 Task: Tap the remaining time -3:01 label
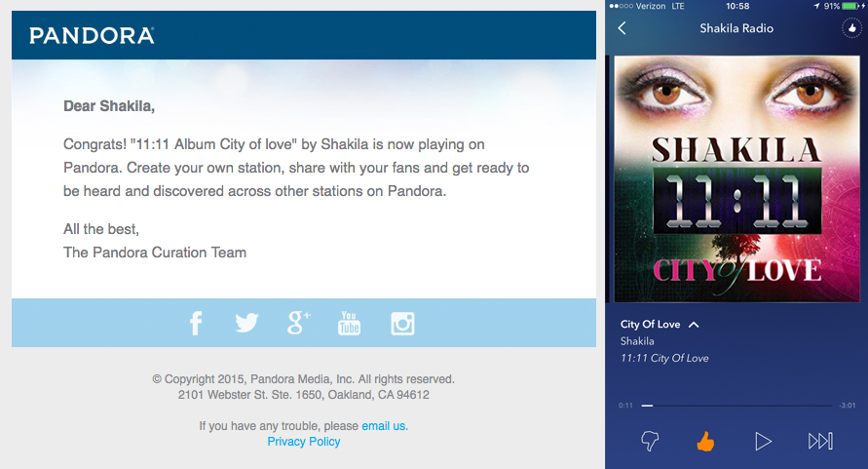click(x=848, y=406)
